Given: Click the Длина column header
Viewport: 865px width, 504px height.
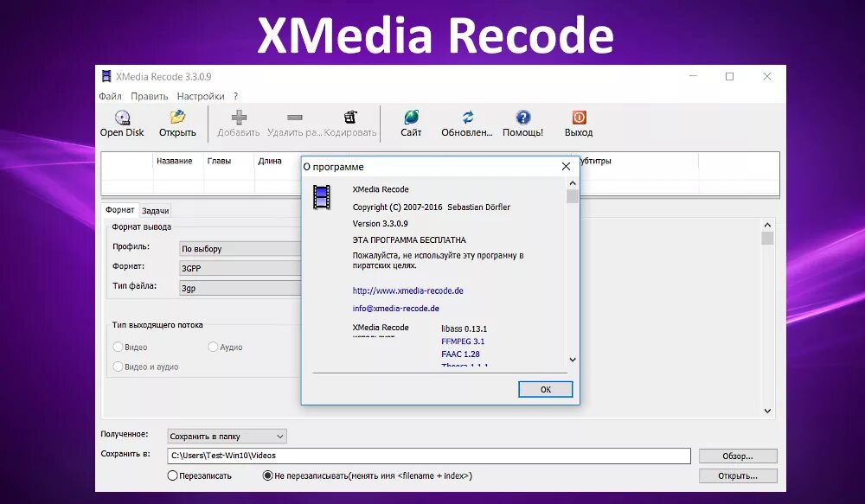Looking at the screenshot, I should [270, 161].
